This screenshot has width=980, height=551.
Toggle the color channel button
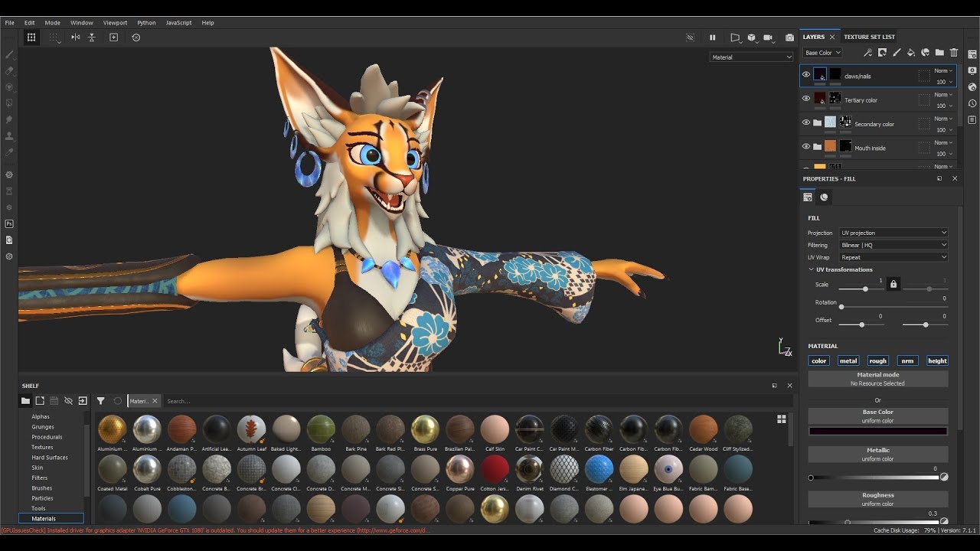819,360
